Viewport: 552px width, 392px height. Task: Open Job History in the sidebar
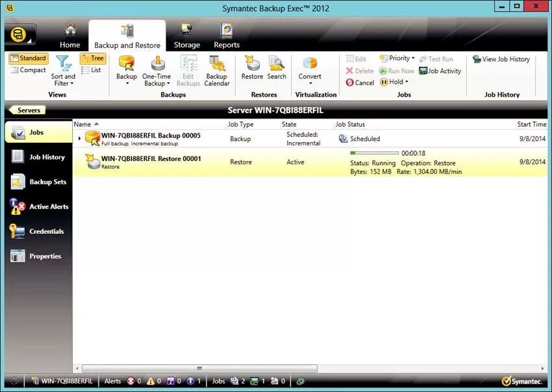point(38,157)
